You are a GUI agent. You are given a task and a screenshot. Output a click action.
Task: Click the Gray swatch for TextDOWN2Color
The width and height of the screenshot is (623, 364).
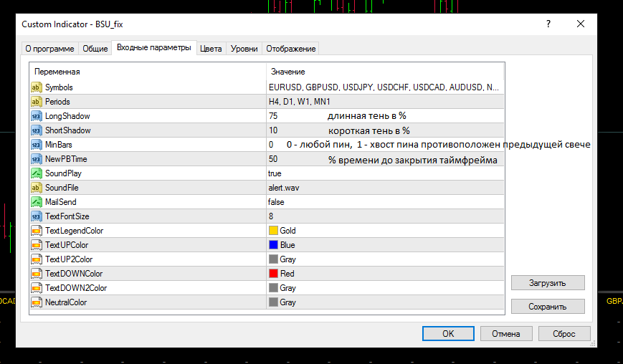(273, 287)
